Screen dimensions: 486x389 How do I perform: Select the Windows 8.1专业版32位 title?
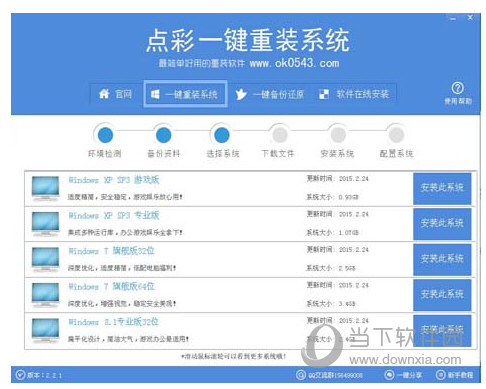(113, 322)
